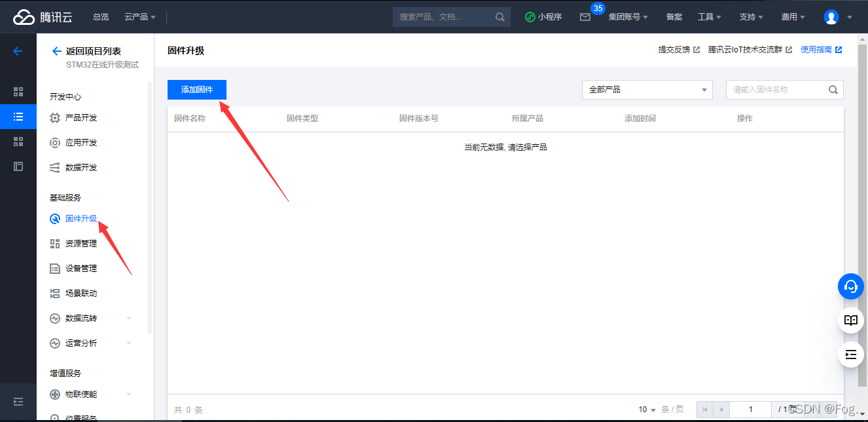Viewport: 868px width, 422px height.
Task: Open the rows-per-page 10 dropdown
Action: 647,410
